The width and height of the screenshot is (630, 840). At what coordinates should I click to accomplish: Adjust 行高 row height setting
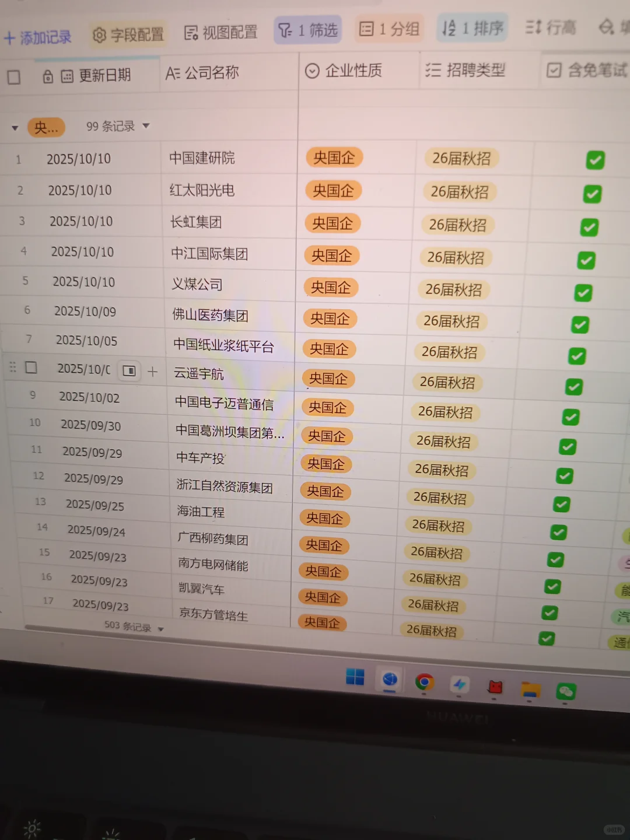(x=551, y=27)
